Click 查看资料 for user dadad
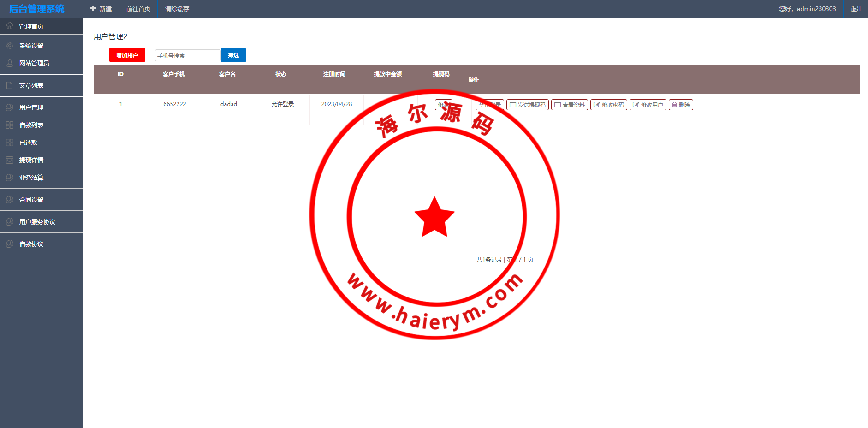The image size is (868, 428). tap(570, 105)
